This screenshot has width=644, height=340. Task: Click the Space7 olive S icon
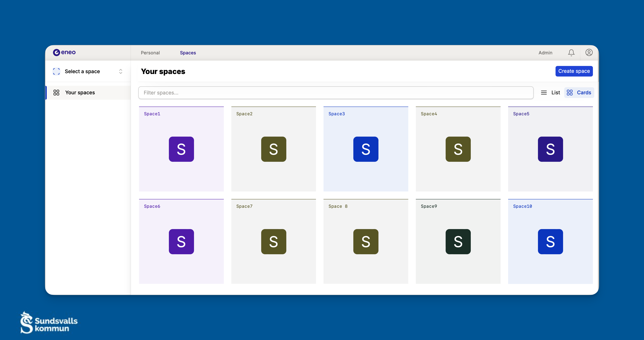pyautogui.click(x=274, y=242)
